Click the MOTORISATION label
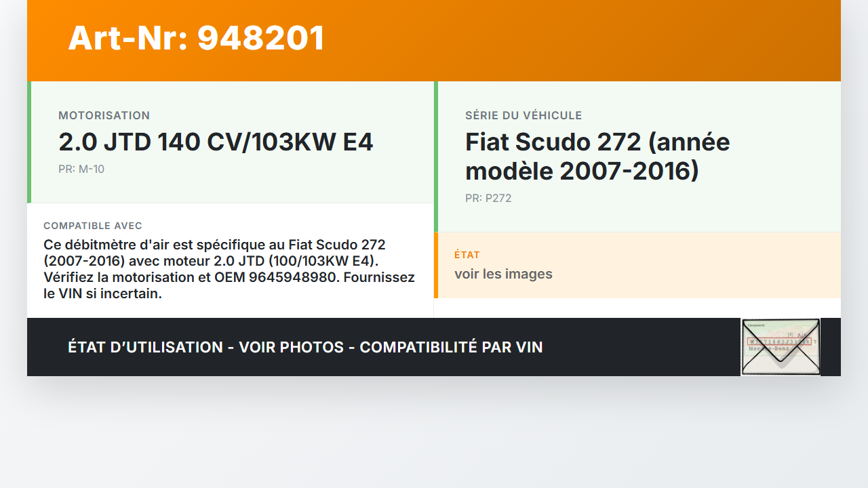Screen dimensions: 868x488 pyautogui.click(x=104, y=116)
